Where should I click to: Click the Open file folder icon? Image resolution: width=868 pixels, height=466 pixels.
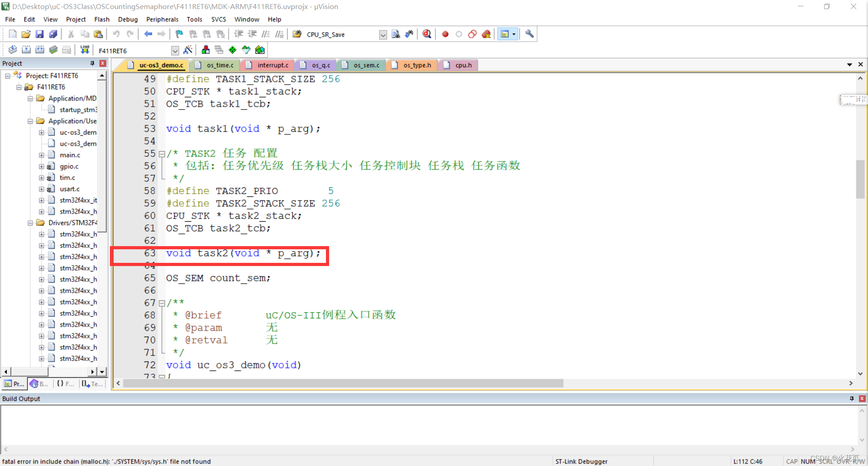tap(26, 34)
